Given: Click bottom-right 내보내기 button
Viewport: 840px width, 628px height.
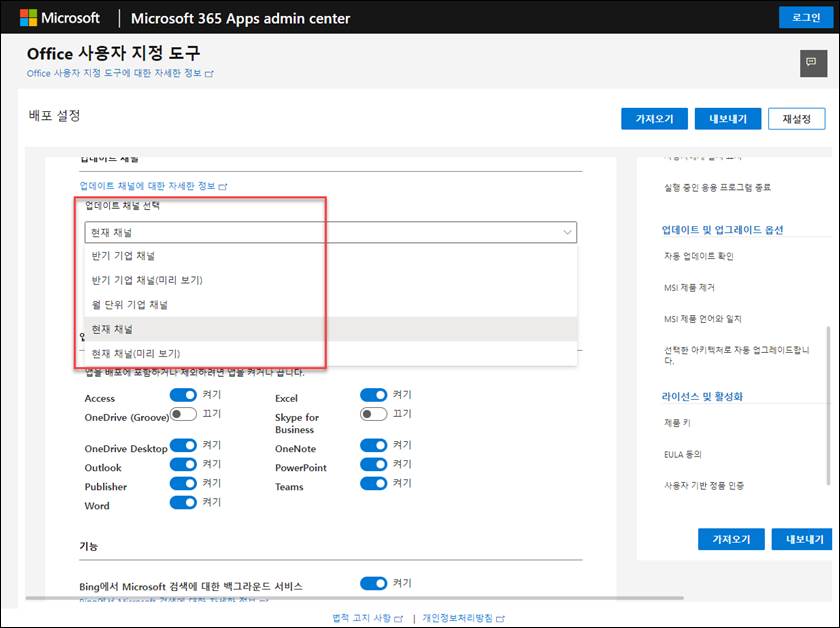Looking at the screenshot, I should [x=803, y=539].
